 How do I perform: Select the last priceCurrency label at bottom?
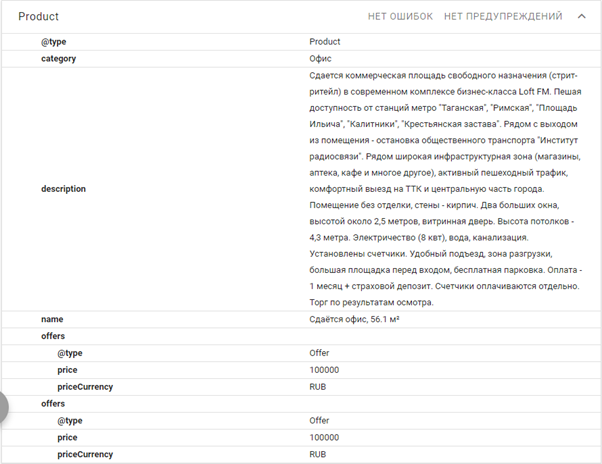point(85,454)
